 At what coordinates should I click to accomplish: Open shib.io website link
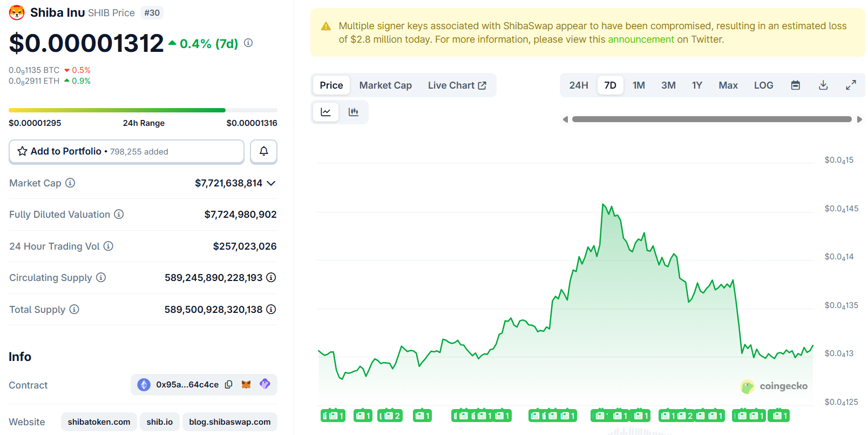160,421
